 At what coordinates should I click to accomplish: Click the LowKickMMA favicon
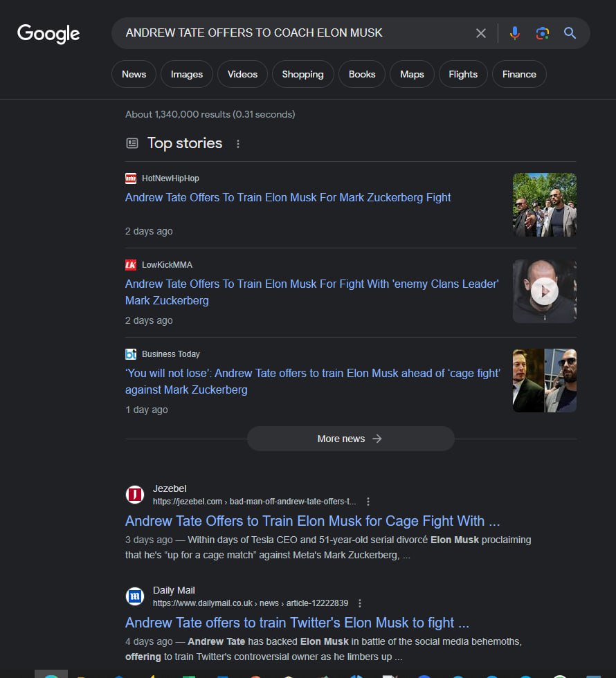pyautogui.click(x=131, y=264)
